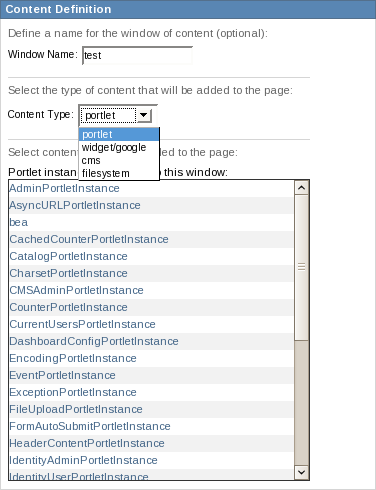Click the Window Name text field
The image size is (376, 490).
pyautogui.click(x=137, y=55)
